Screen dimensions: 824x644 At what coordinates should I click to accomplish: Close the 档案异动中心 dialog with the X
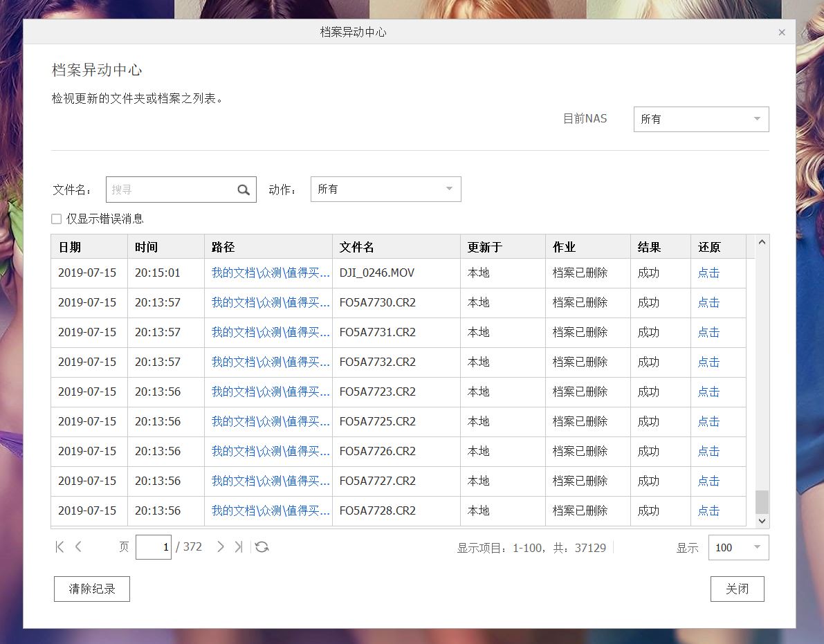pyautogui.click(x=782, y=32)
